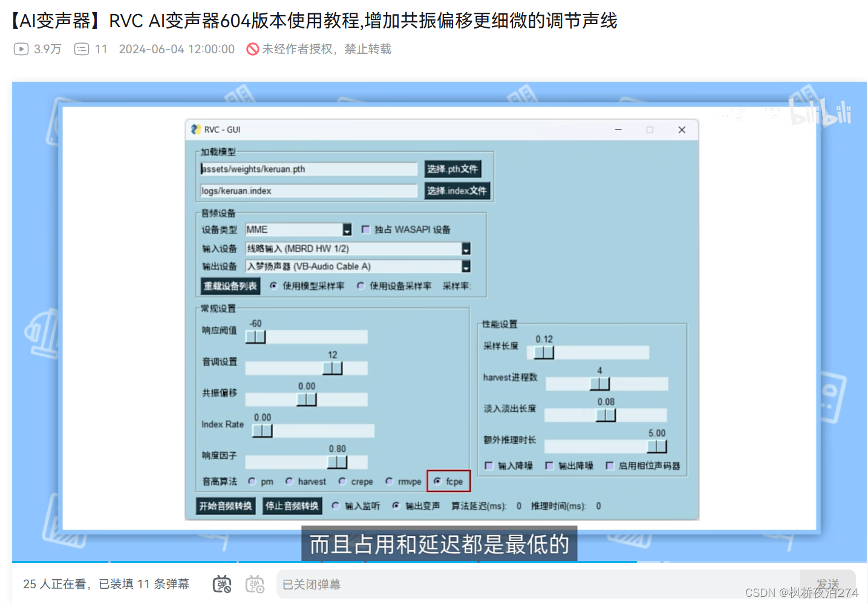Click the no-reposting prohibition icon
868x604 pixels.
point(252,49)
